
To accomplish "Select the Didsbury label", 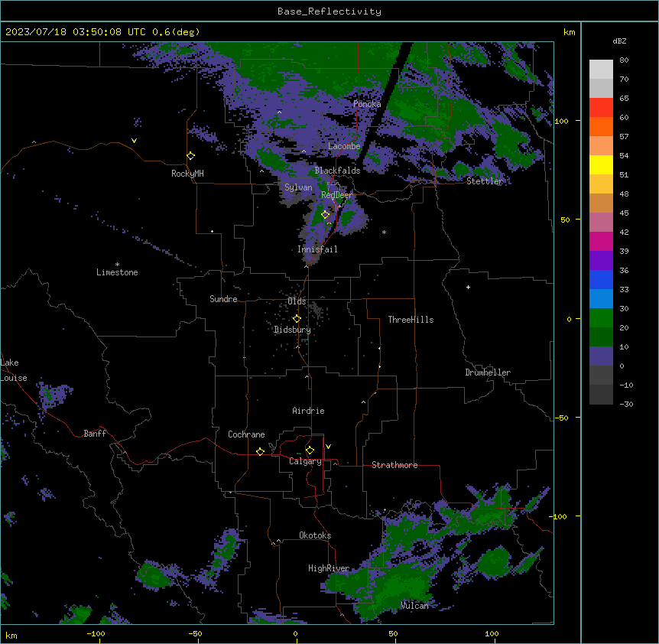I will click(293, 330).
